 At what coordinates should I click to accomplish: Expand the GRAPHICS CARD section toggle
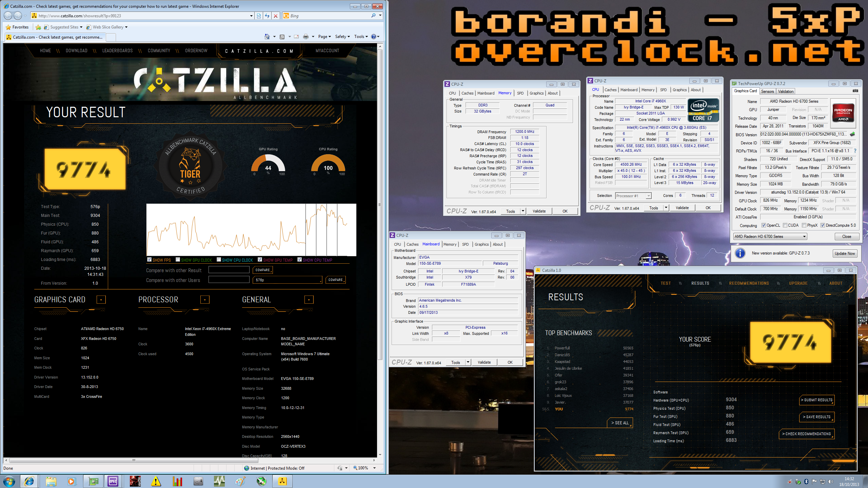click(101, 300)
